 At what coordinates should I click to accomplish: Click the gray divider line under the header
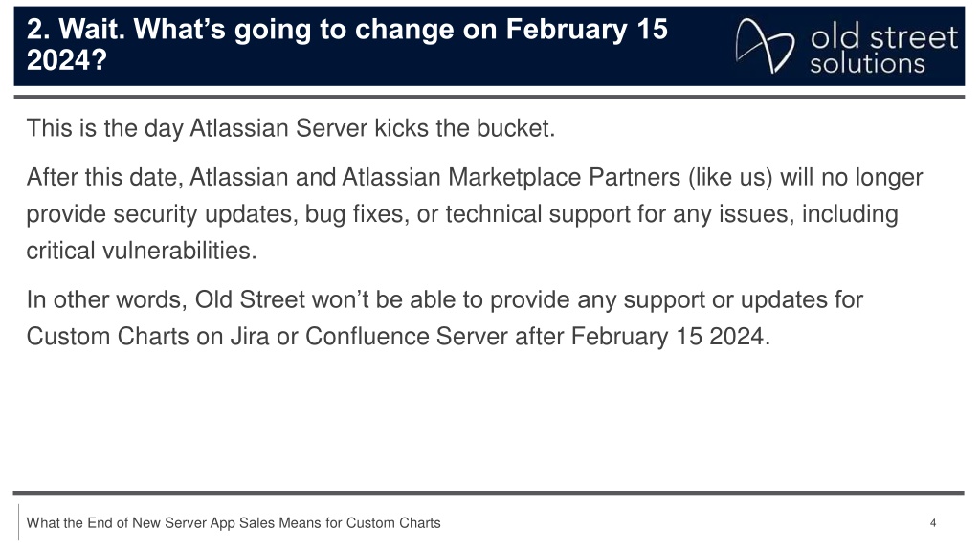(x=489, y=97)
